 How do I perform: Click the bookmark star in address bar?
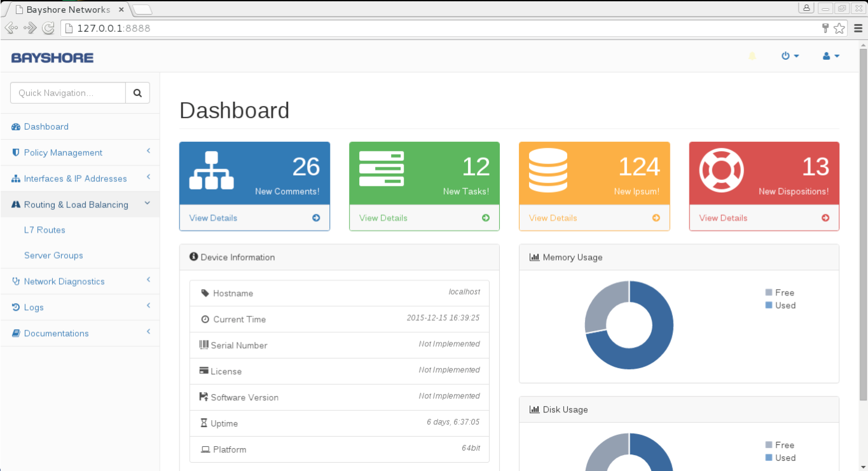[839, 28]
